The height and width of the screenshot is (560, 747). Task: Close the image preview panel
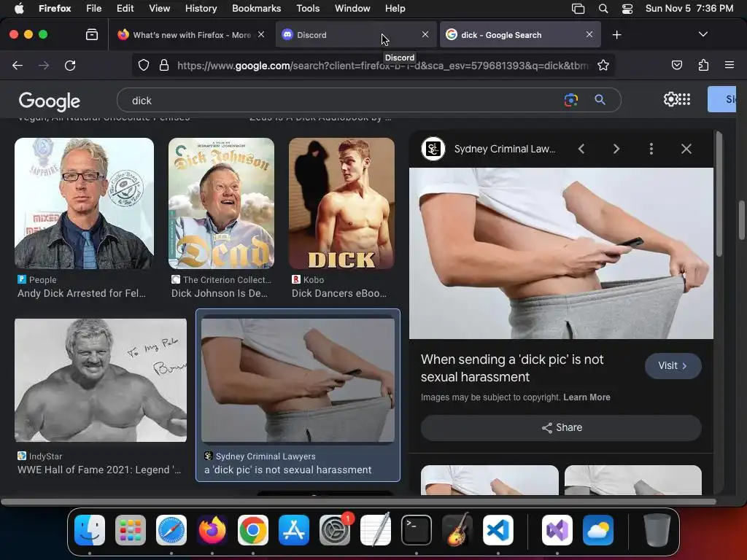point(686,149)
